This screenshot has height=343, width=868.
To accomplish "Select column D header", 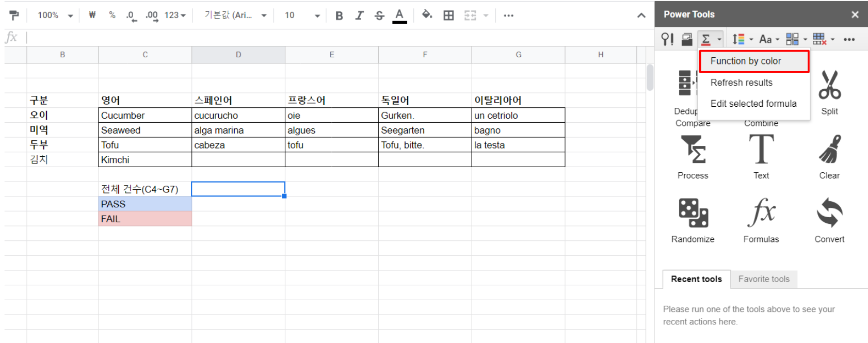I will tap(238, 55).
